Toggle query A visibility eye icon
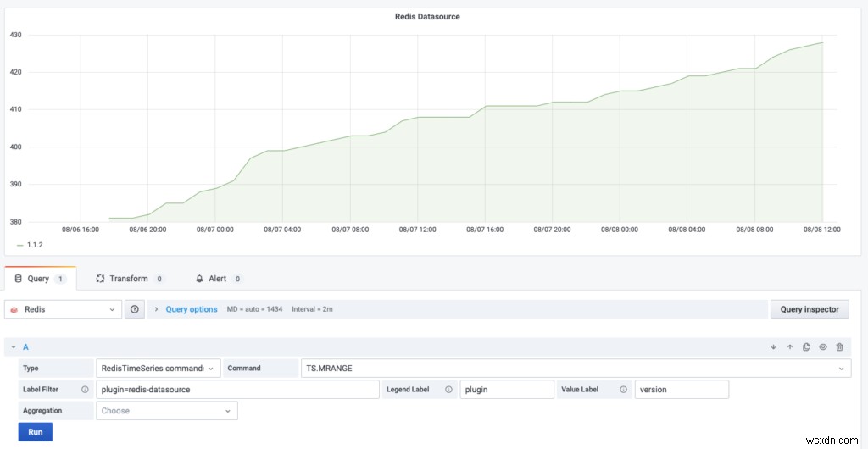This screenshot has height=449, width=868. point(823,347)
